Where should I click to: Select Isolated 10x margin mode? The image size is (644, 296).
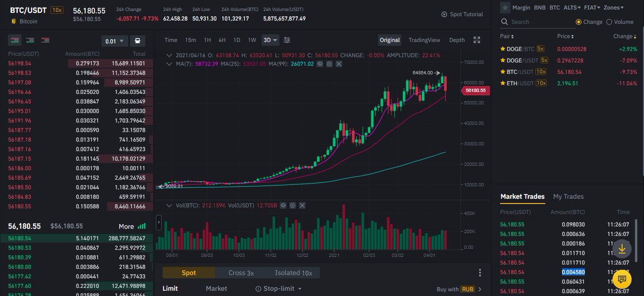(x=294, y=273)
